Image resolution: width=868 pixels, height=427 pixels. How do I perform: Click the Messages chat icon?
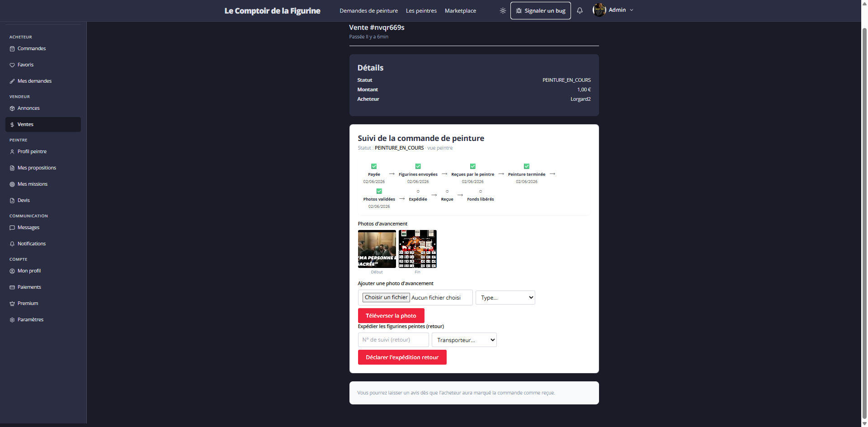pyautogui.click(x=12, y=228)
